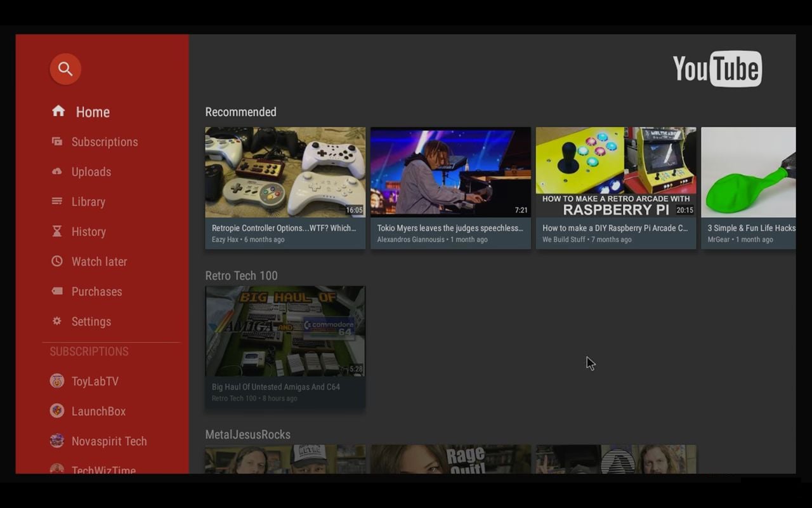
Task: Play the Tokio Myers piano video
Action: pyautogui.click(x=450, y=172)
